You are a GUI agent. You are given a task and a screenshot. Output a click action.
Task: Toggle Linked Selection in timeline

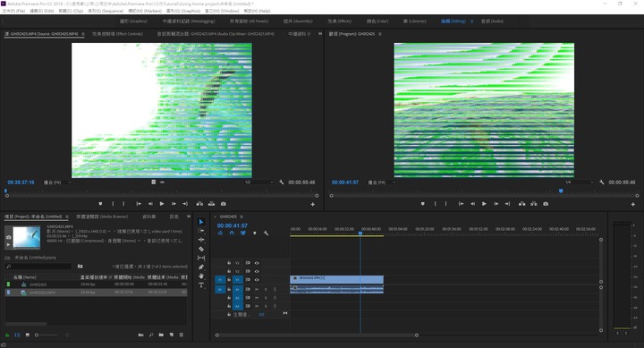(x=243, y=233)
